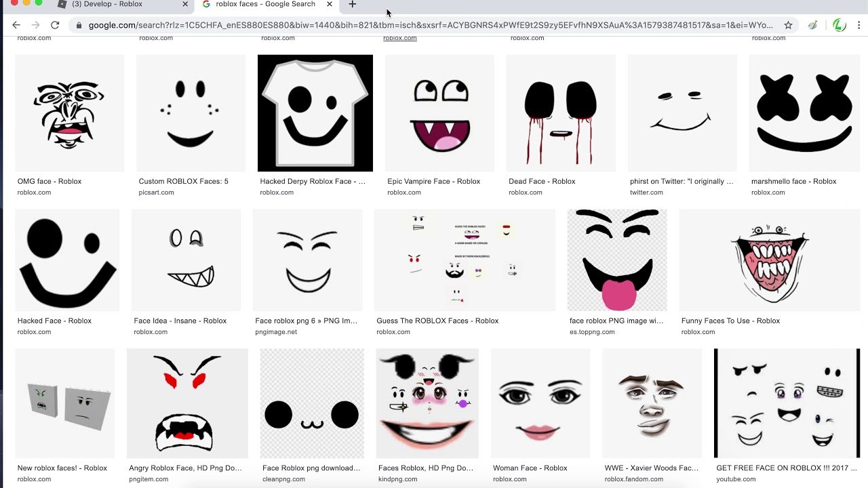Open 'Funny Faces To Use - Roblox' caption
The image size is (868, 488).
click(731, 321)
